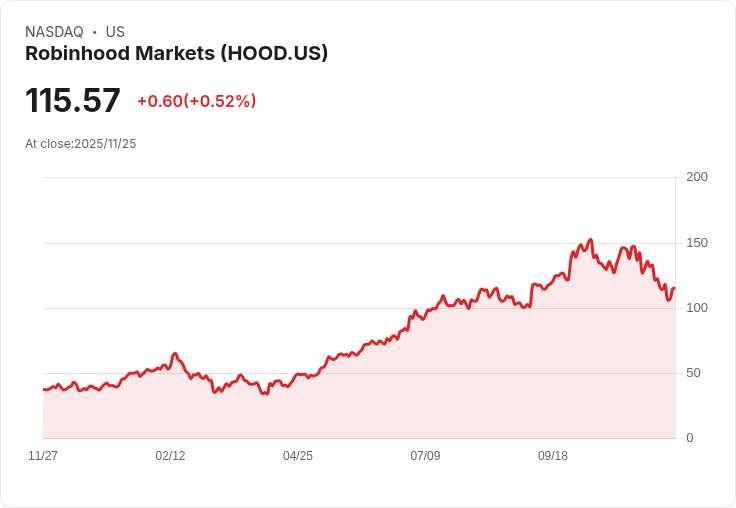The image size is (736, 508).
Task: Click the 115.57 price figure
Action: coord(73,101)
